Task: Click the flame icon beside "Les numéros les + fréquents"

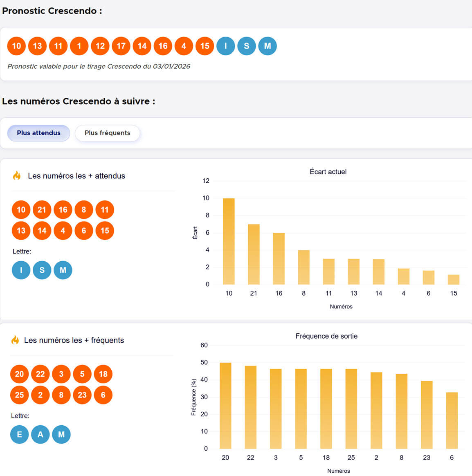Action: tap(15, 340)
